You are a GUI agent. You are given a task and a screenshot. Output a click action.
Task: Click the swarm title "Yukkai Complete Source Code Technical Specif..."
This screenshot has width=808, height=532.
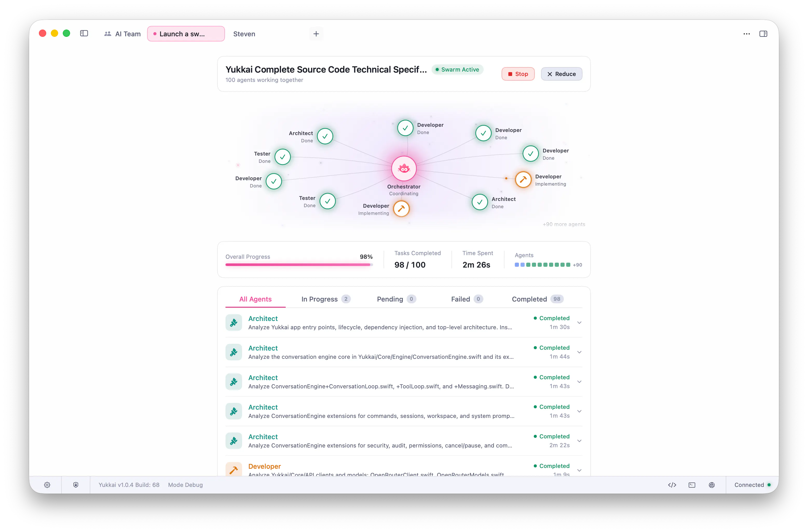pyautogui.click(x=326, y=69)
